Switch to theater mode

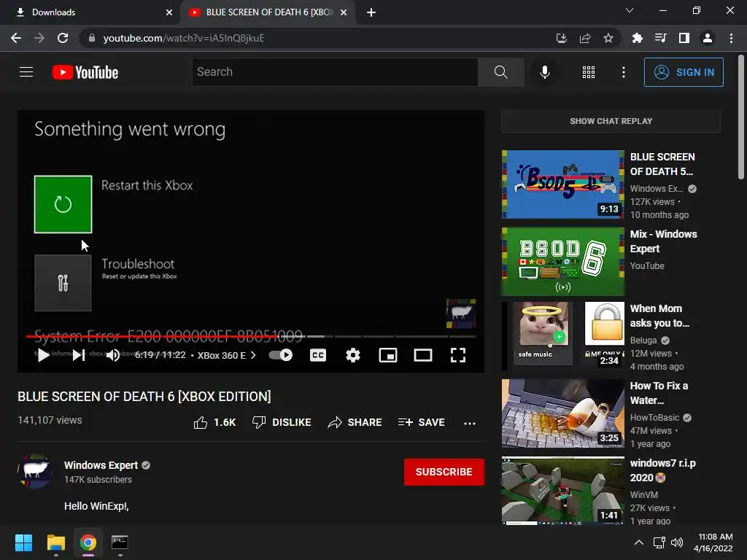click(x=423, y=355)
